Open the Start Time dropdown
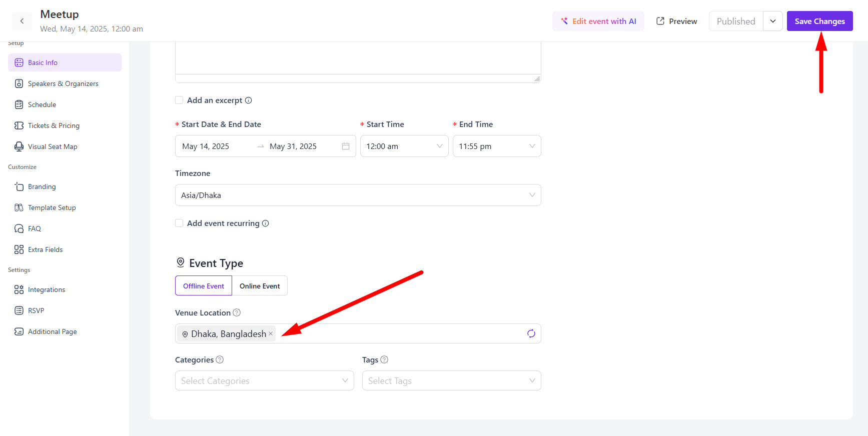Viewport: 868px width, 436px height. [x=404, y=146]
